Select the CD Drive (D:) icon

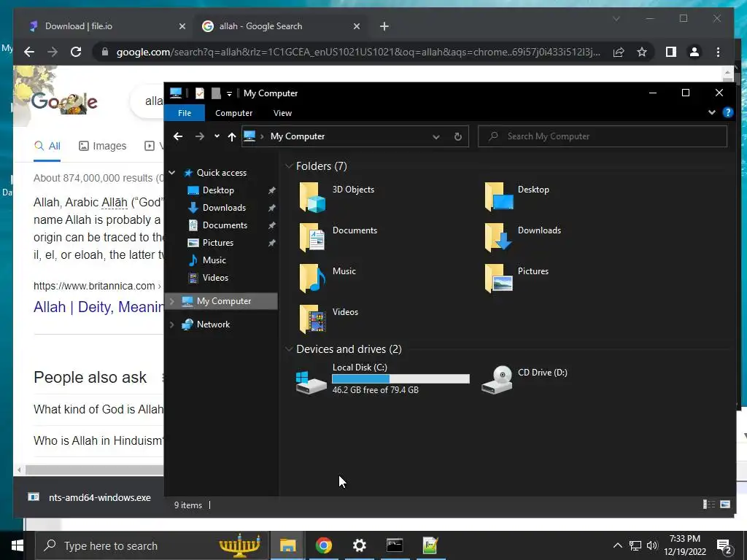(x=497, y=379)
